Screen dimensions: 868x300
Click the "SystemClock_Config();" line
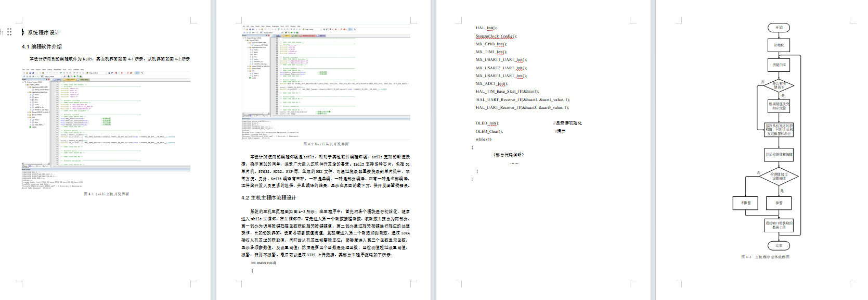coord(496,36)
